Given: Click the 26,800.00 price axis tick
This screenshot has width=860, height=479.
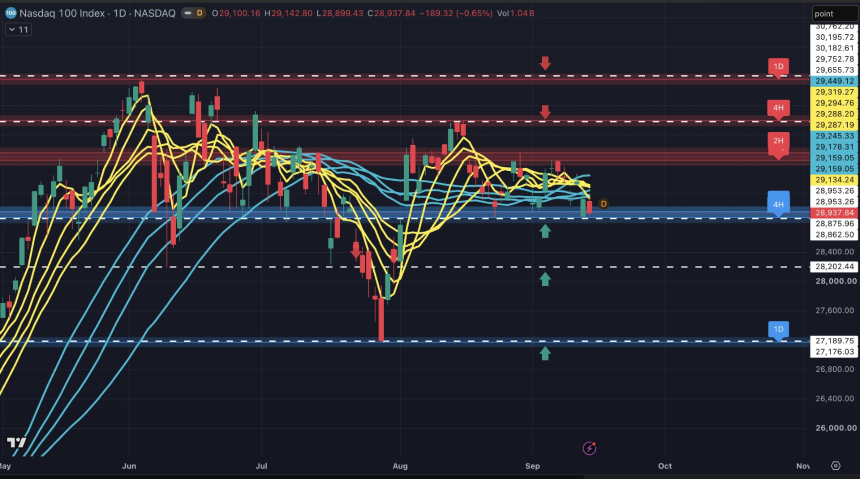Looking at the screenshot, I should click(834, 369).
